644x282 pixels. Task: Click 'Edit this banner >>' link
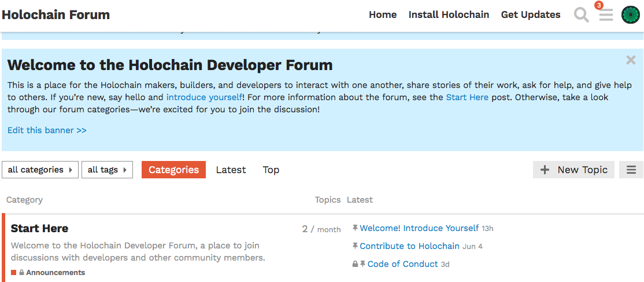(x=47, y=130)
